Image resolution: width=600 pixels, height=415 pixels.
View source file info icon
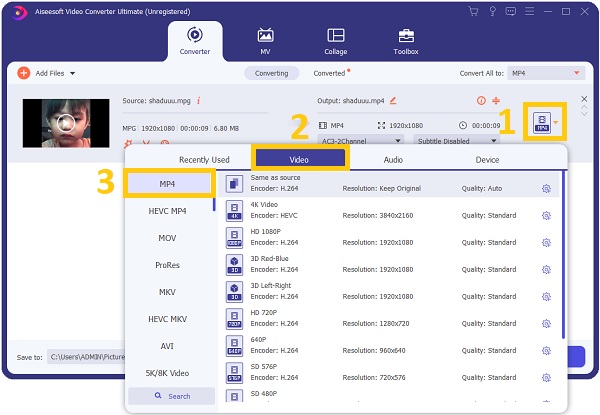coord(199,101)
